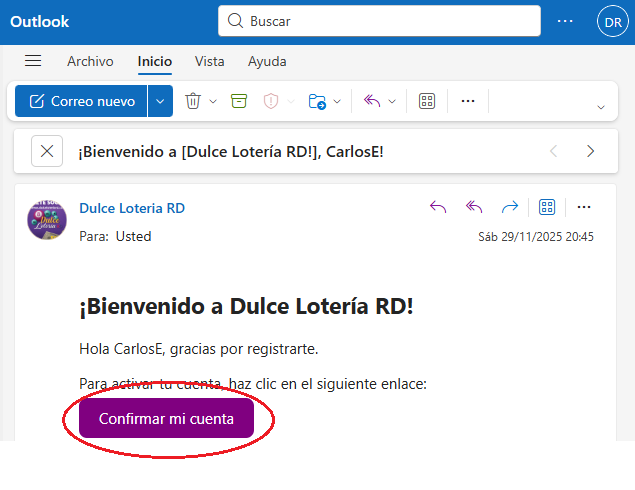635x490 pixels.
Task: Open the Dulce Loteria RD sender name
Action: (132, 208)
